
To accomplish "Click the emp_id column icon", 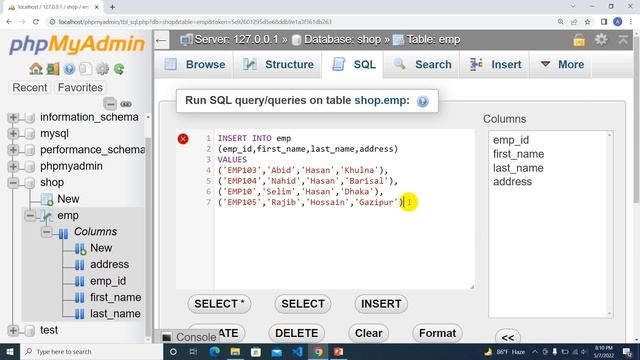I will click(80, 281).
